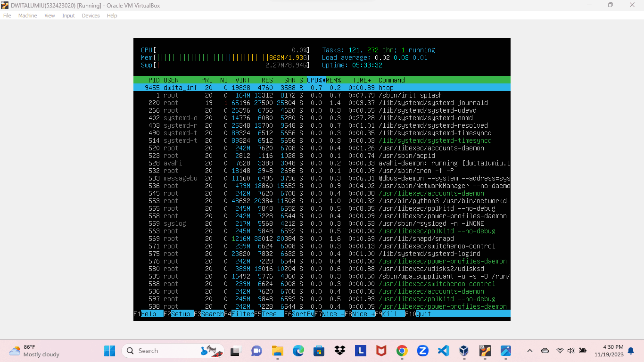Select the systemd-journald process row

coord(322,103)
